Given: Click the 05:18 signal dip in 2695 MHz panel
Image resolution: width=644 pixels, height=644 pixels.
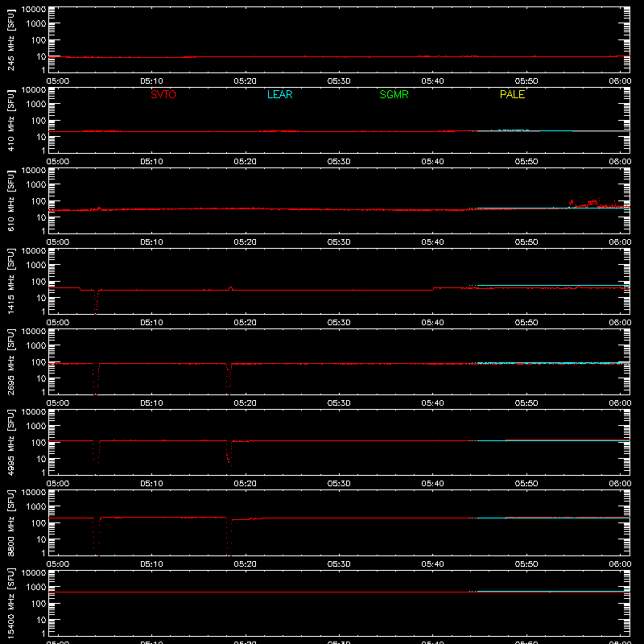Looking at the screenshot, I should pyautogui.click(x=229, y=378).
